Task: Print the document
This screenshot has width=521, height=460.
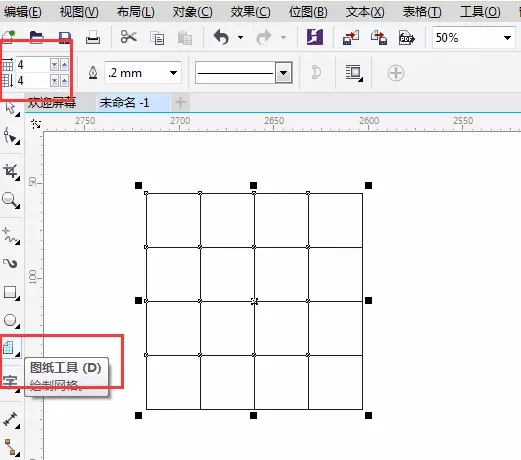Action: [93, 37]
